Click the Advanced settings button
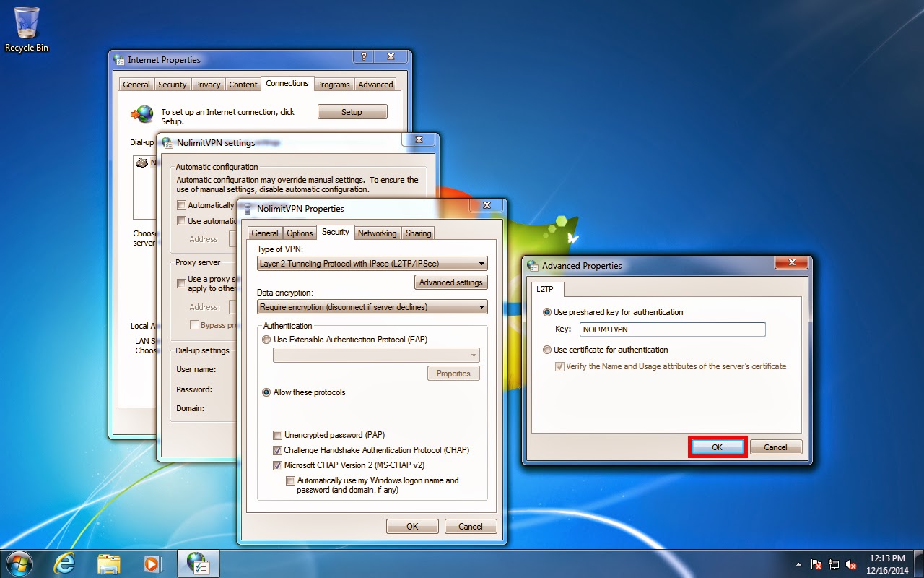 point(451,282)
